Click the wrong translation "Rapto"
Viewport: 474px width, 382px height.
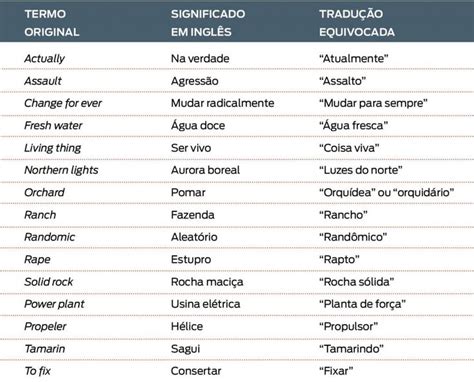pos(339,260)
